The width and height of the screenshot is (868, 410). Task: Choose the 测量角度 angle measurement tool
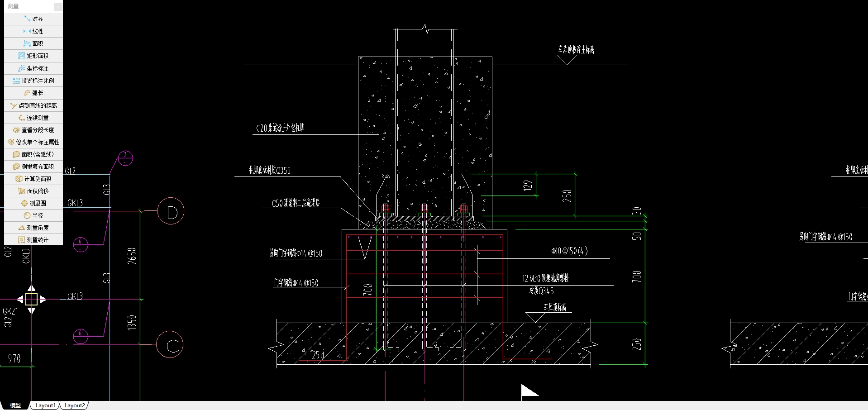[x=33, y=228]
